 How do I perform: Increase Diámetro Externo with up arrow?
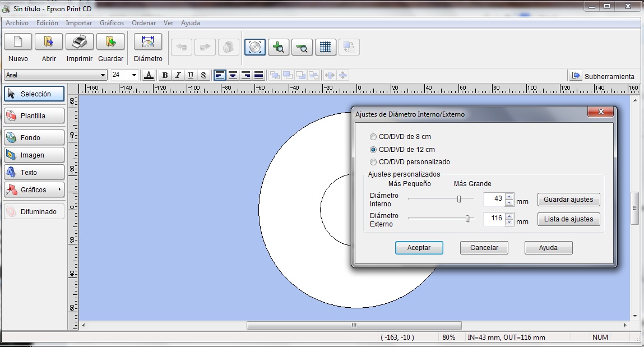pyautogui.click(x=509, y=216)
